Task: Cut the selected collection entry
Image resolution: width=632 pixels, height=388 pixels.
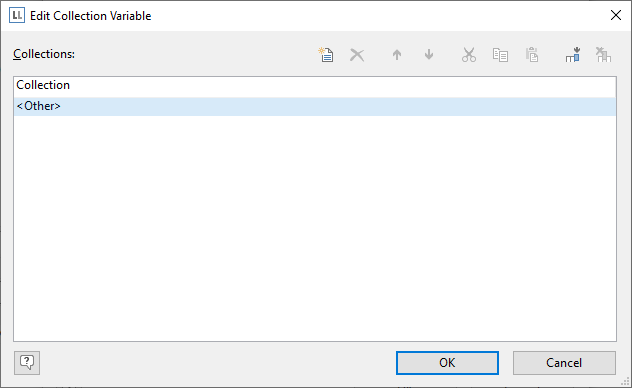Action: [469, 55]
